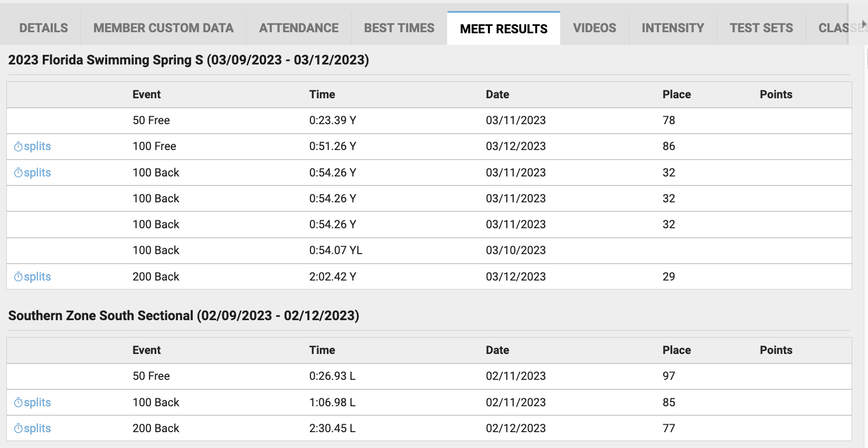Click the Meet Results tab

click(504, 29)
